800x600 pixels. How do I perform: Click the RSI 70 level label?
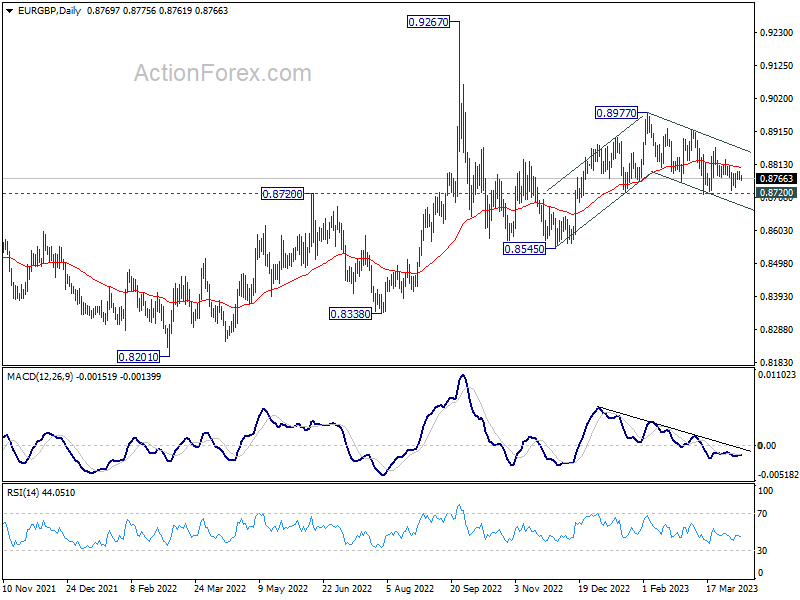tap(762, 514)
